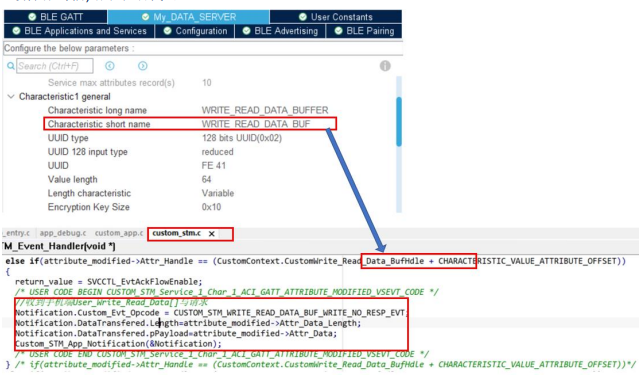This screenshot has height=375, width=640.
Task: Collapse the Characteristic1 general section
Action: click(x=11, y=97)
